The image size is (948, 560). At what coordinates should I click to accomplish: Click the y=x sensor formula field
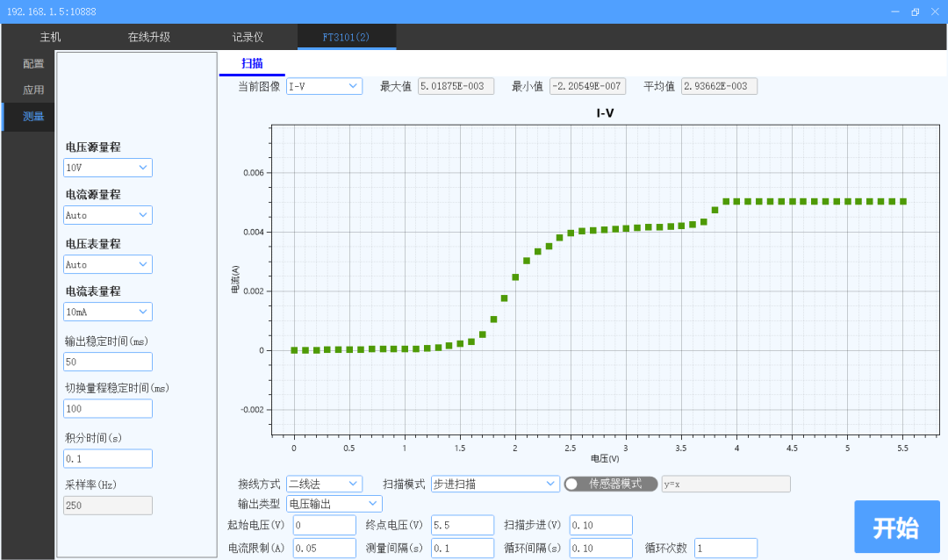coord(726,484)
